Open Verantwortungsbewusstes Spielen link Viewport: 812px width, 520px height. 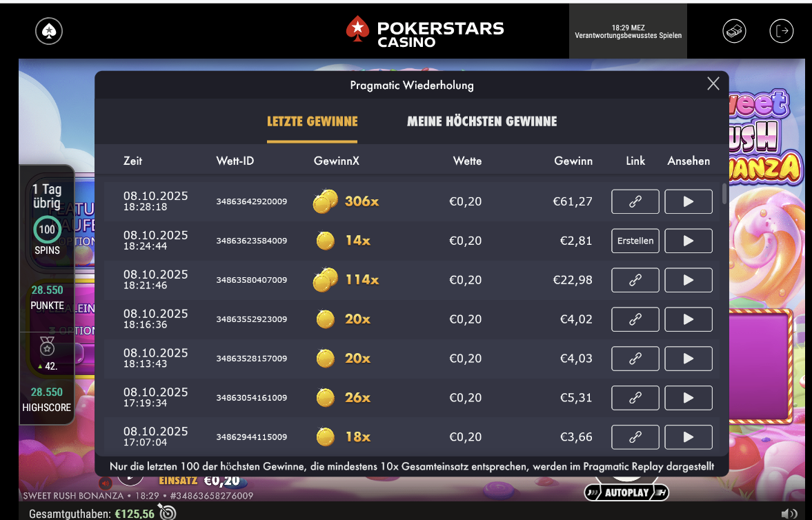click(628, 36)
